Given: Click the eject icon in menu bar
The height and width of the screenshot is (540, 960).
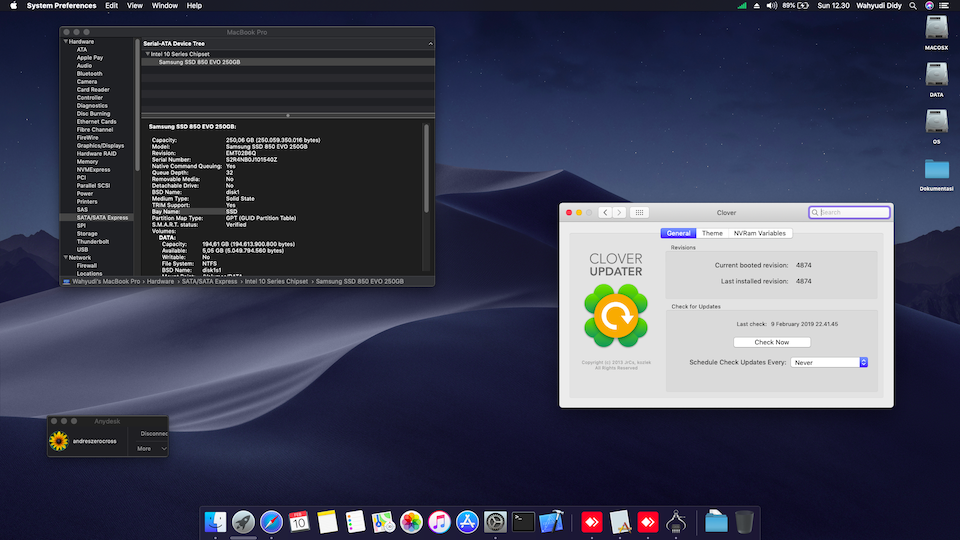Looking at the screenshot, I should [x=757, y=6].
